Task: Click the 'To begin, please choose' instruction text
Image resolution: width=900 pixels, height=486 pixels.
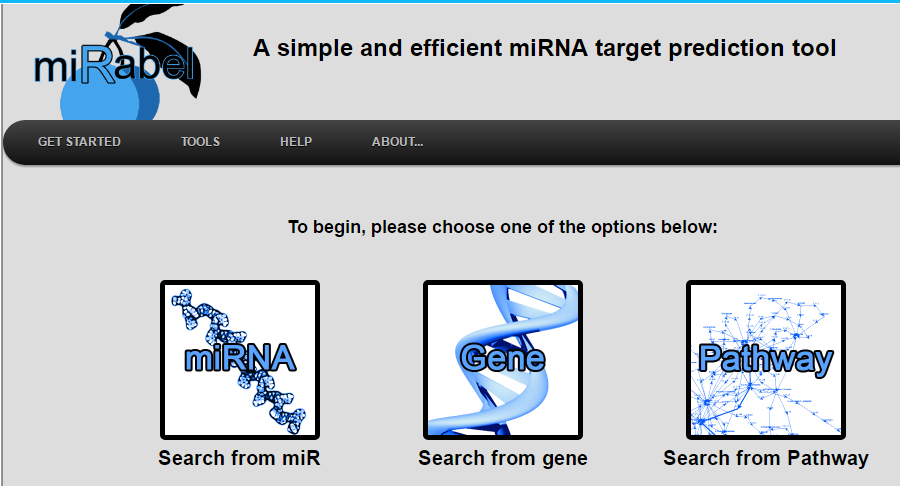Action: tap(503, 227)
